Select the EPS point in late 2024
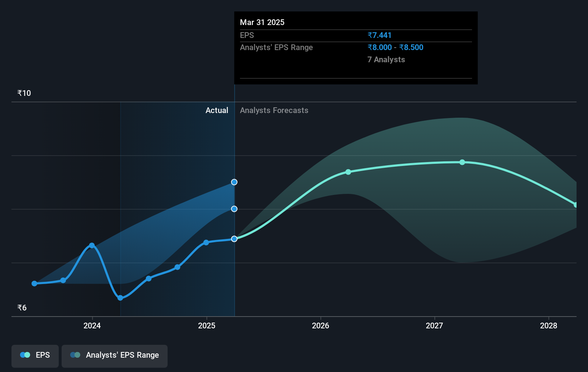 click(x=177, y=267)
